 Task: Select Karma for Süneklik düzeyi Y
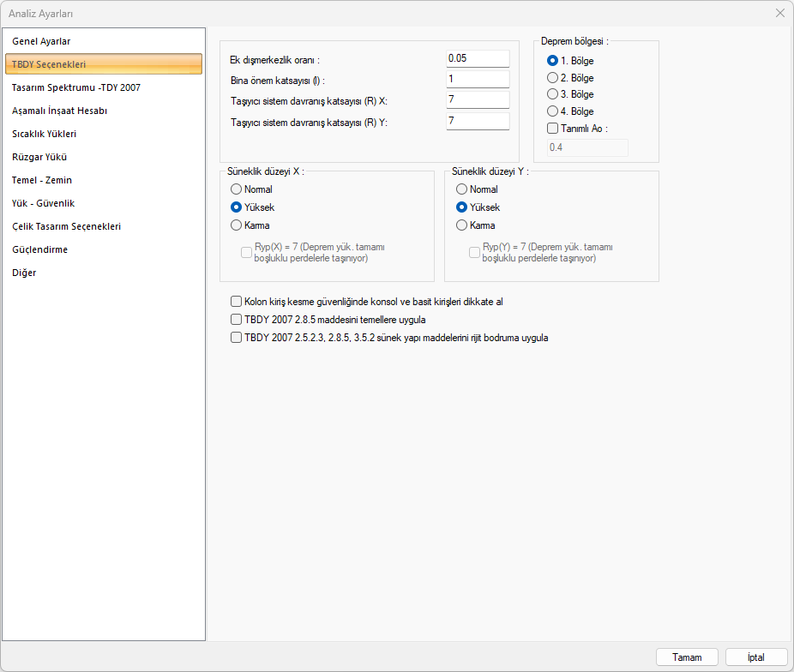click(462, 225)
